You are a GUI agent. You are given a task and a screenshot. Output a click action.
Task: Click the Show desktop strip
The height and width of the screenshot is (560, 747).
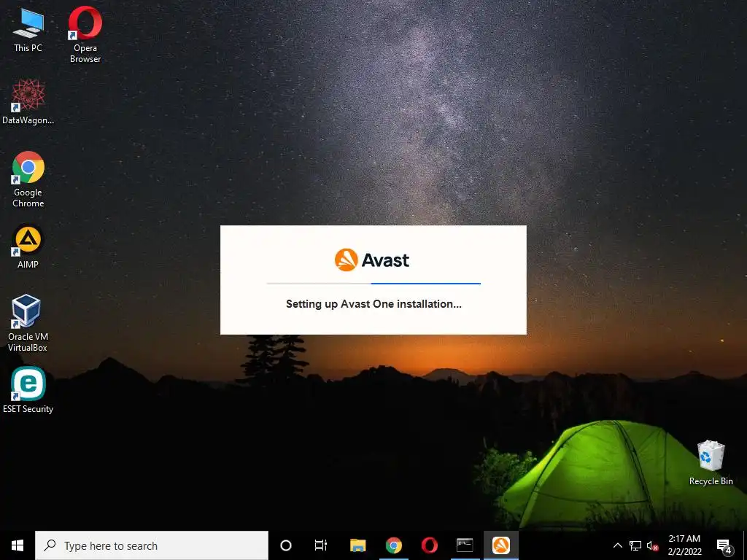tap(745, 545)
